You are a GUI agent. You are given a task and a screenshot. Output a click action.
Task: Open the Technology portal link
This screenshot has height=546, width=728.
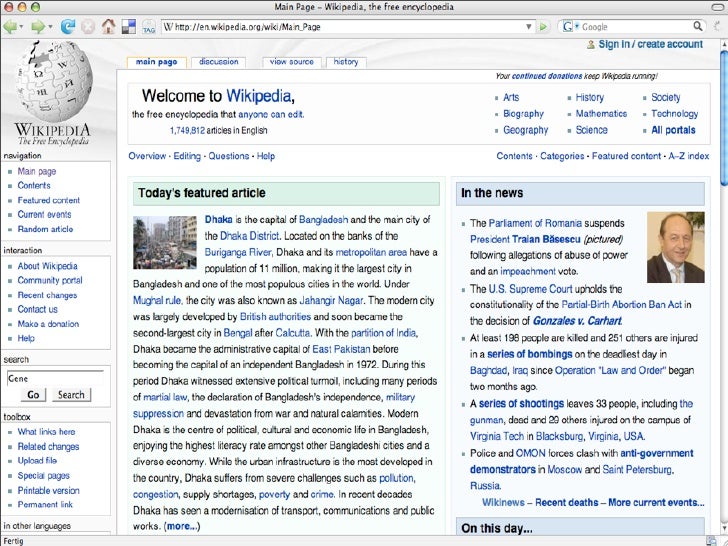tap(675, 114)
